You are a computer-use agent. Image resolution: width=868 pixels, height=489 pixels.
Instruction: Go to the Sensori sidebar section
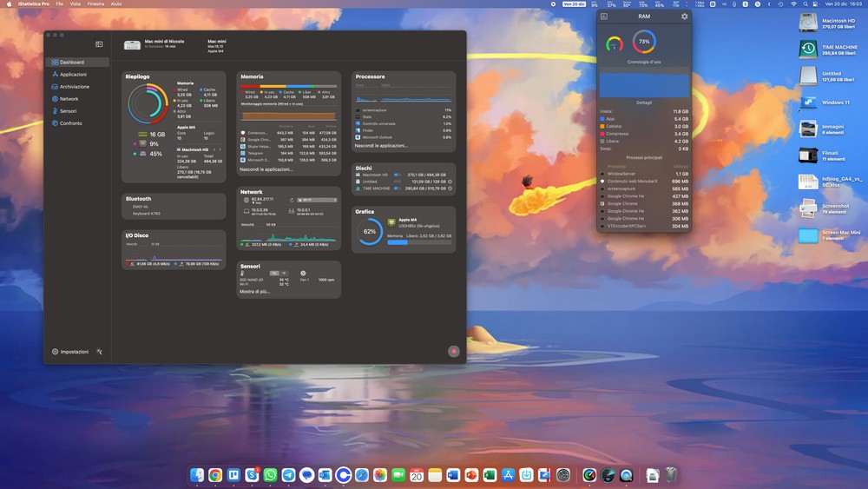[x=68, y=111]
